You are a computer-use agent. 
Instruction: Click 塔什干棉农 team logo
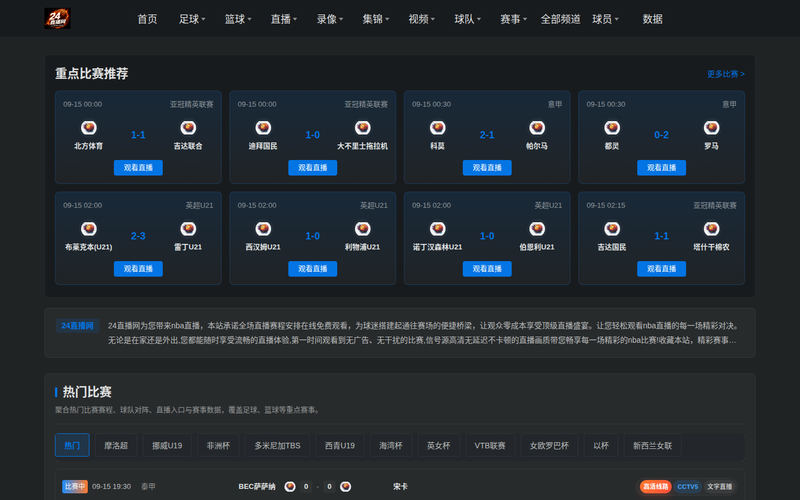[711, 229]
